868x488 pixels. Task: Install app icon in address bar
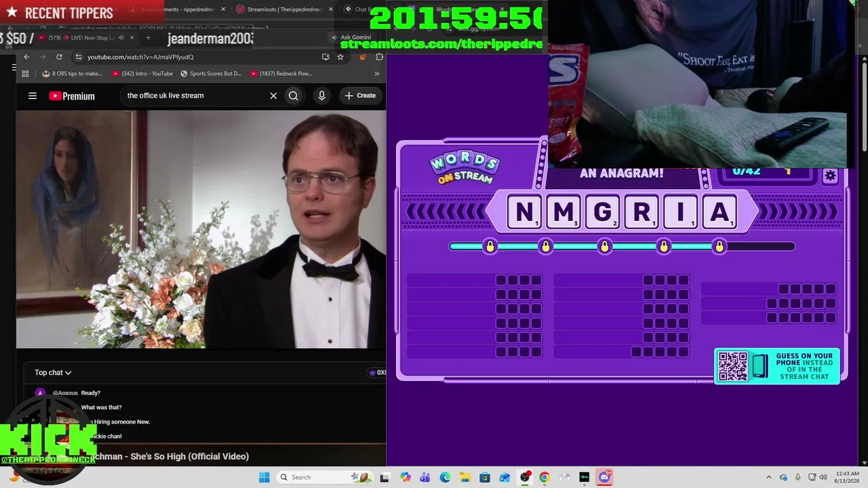pos(326,57)
